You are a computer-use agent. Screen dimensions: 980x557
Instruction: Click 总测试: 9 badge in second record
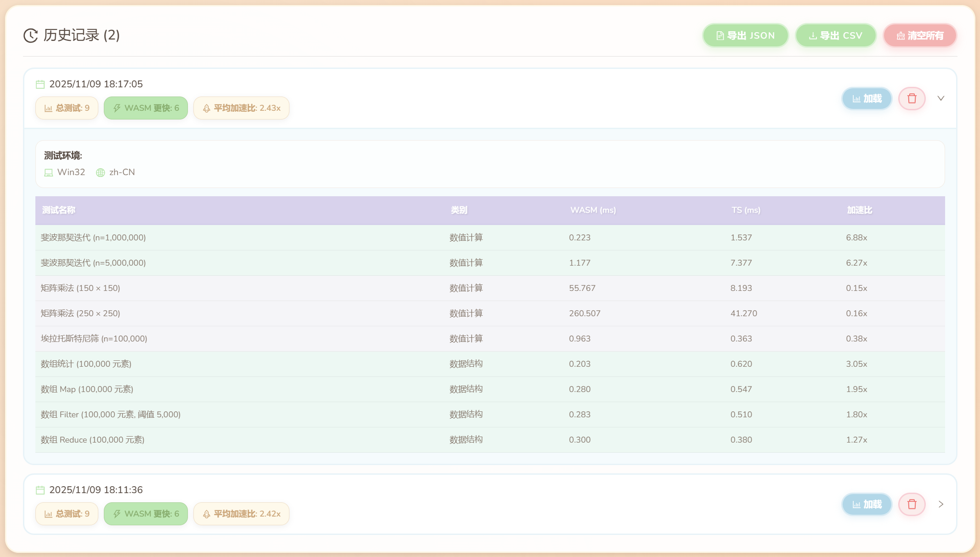pos(67,514)
